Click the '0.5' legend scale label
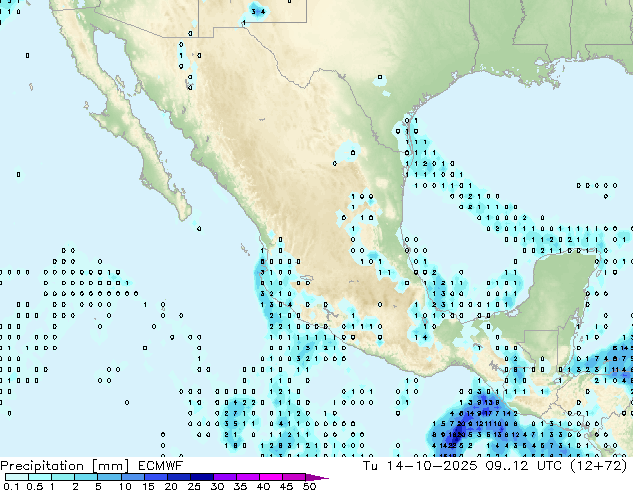Viewport: 634px width, 490px height. point(35,486)
